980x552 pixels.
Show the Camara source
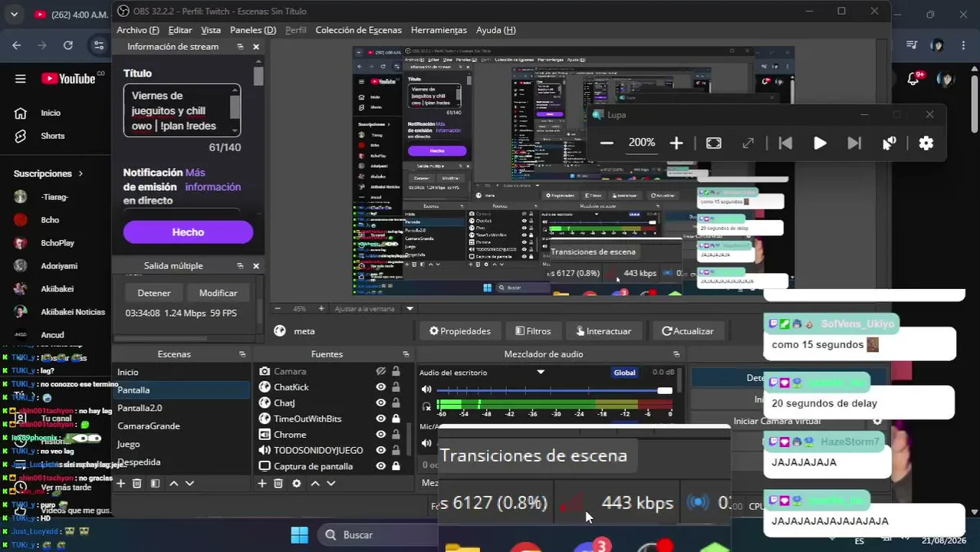click(x=380, y=371)
